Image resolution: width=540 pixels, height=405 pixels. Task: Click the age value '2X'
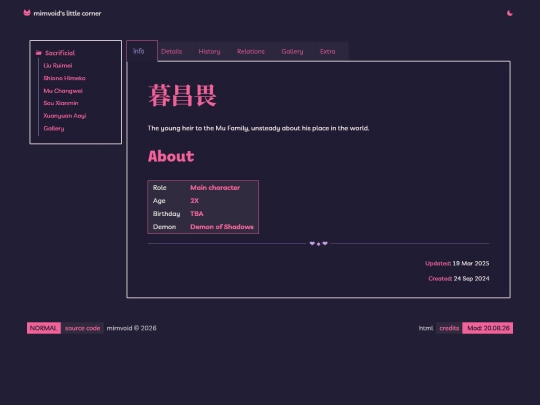195,201
